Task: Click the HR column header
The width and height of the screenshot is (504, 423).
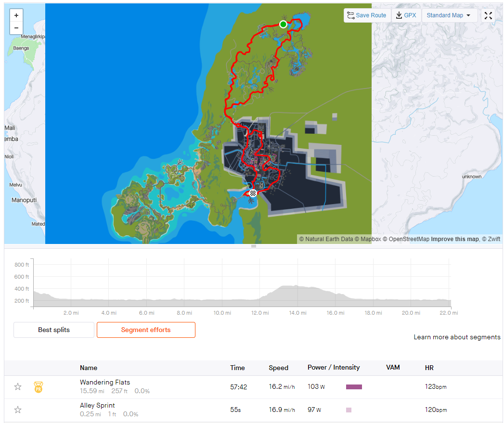Action: point(429,368)
